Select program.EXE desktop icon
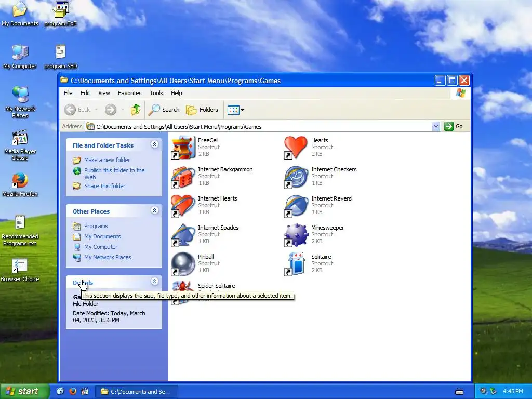This screenshot has width=532, height=399. click(60, 14)
